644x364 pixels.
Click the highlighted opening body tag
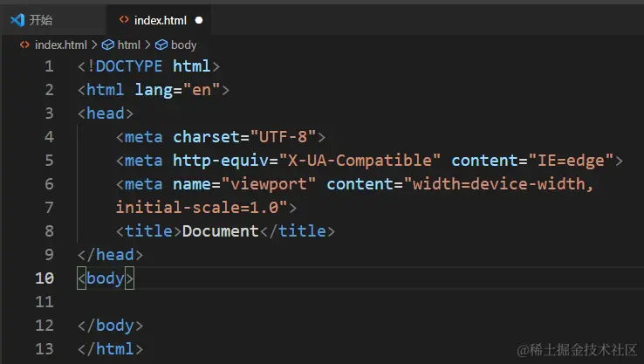(106, 278)
